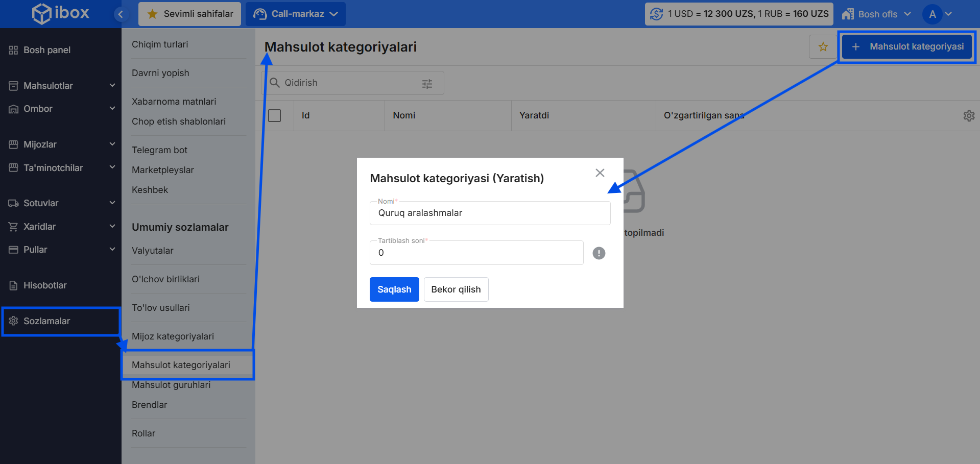The height and width of the screenshot is (464, 980).
Task: Collapse sidebar with the left chevron button
Action: point(121,14)
